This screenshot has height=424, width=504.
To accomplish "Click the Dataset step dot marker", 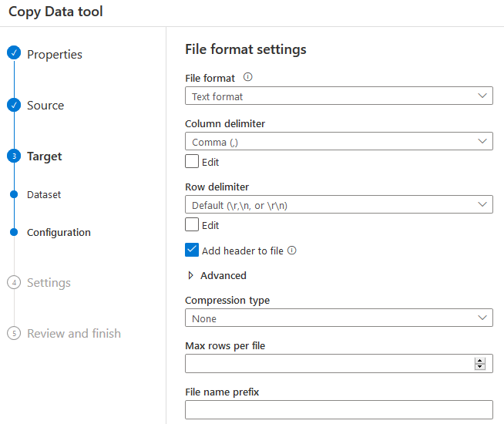I will pyautogui.click(x=13, y=195).
